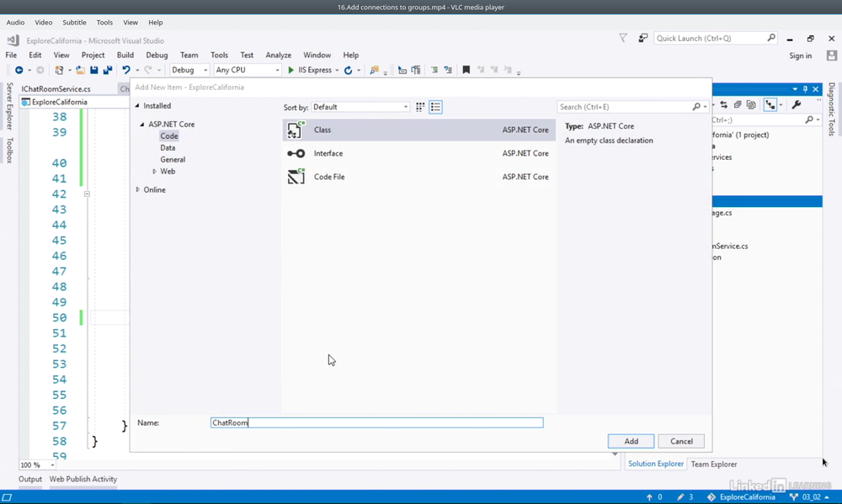Image resolution: width=842 pixels, height=504 pixels.
Task: Click the bookmark icon in toolbar
Action: [x=466, y=70]
